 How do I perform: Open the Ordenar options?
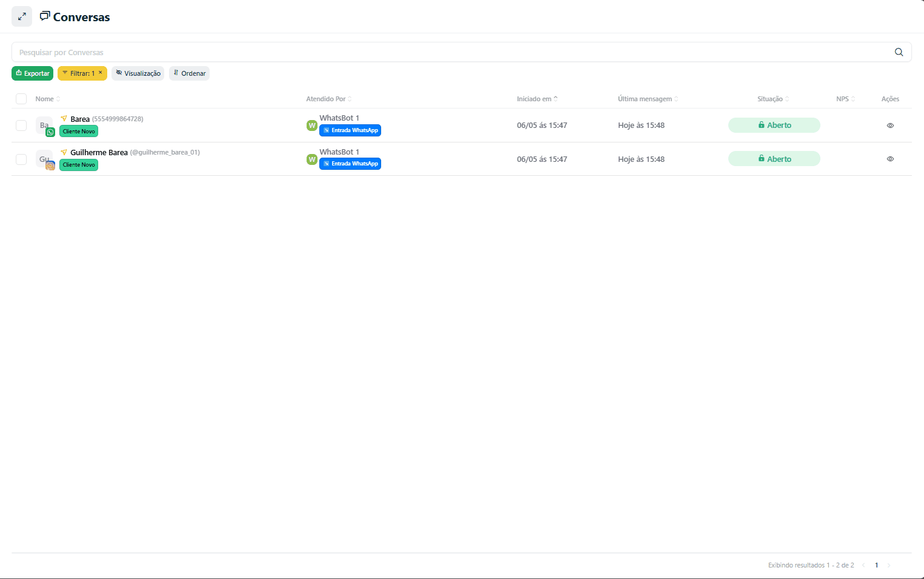[x=189, y=73]
